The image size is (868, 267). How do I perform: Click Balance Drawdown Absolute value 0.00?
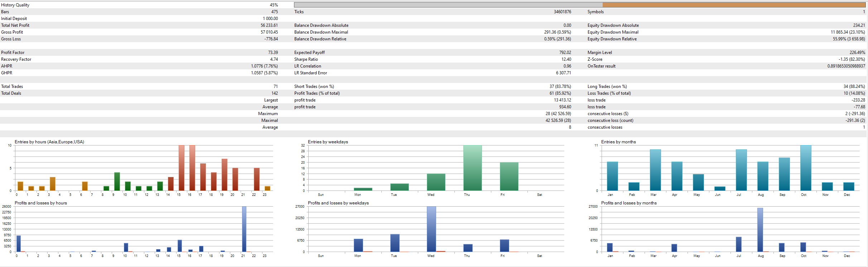click(x=567, y=25)
